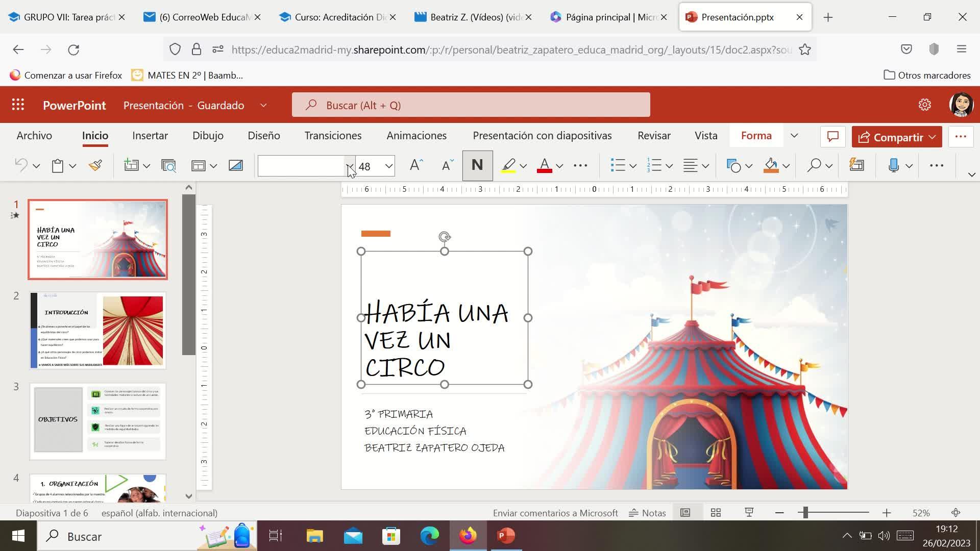
Task: Open the font size dropdown showing 48
Action: (388, 166)
